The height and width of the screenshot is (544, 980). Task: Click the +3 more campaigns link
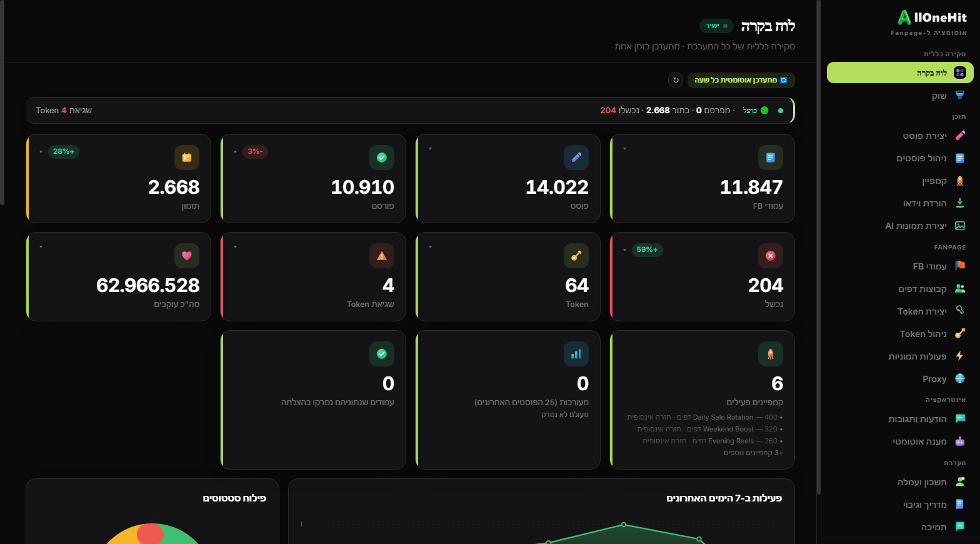pos(753,453)
